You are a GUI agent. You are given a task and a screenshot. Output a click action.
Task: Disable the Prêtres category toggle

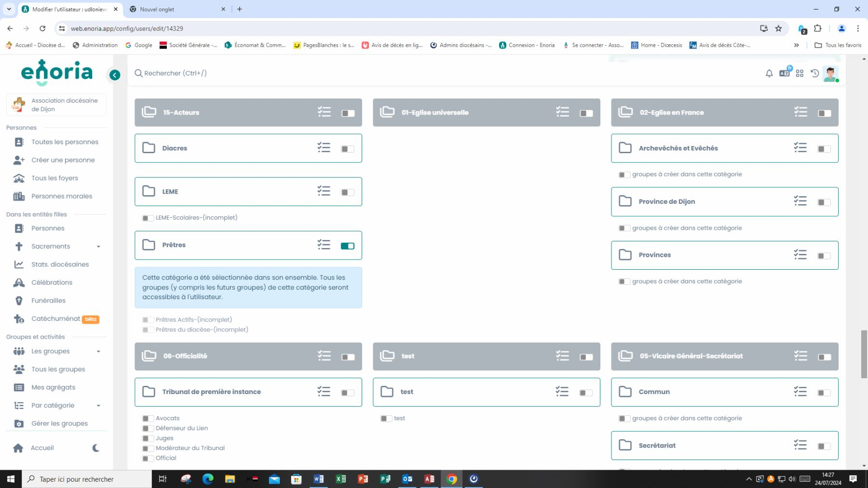(x=347, y=246)
